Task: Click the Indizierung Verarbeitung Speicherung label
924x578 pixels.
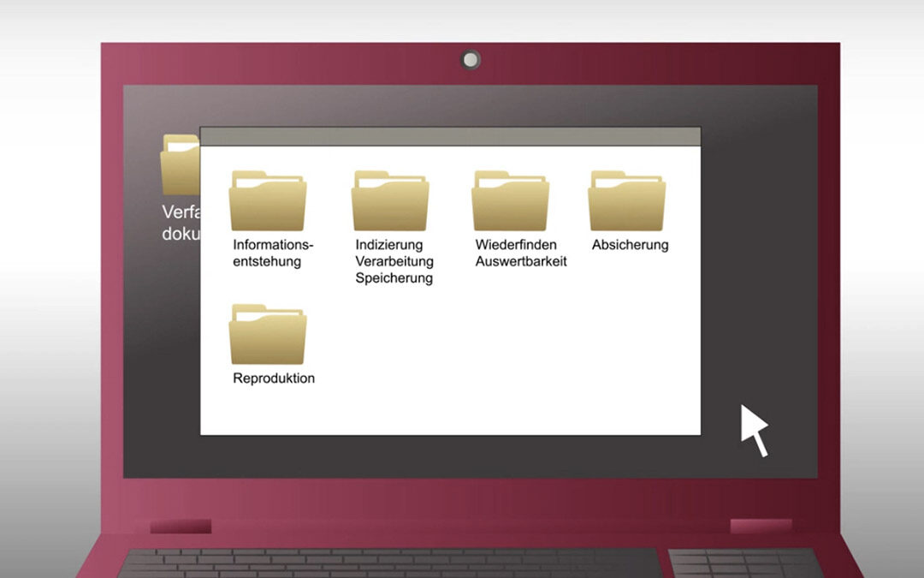Action: (394, 261)
